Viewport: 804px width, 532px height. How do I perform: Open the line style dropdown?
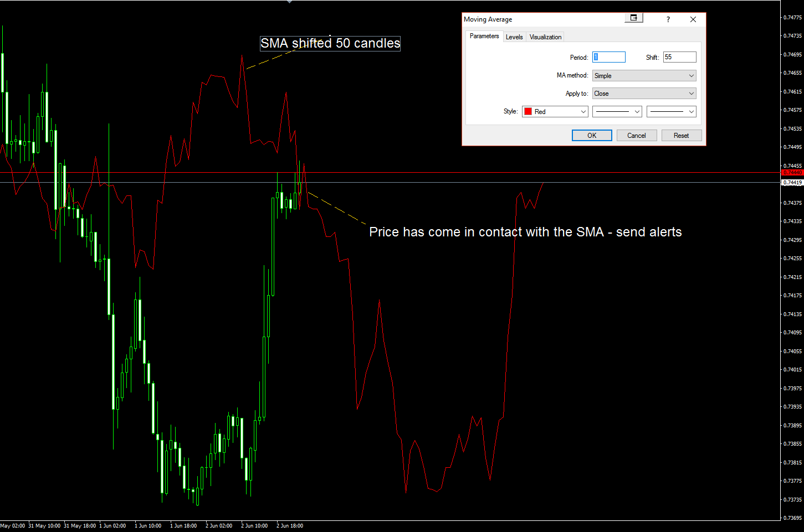tap(617, 112)
